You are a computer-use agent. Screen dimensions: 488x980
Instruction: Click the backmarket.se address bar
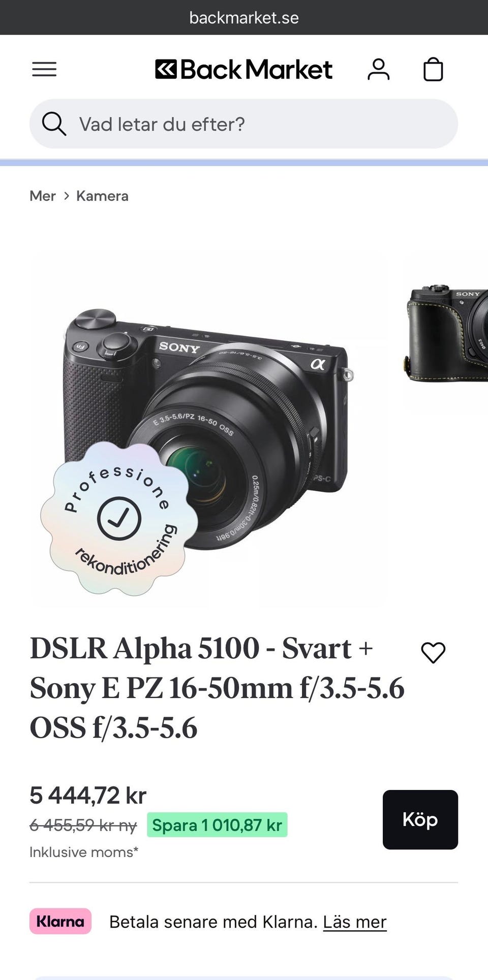244,17
